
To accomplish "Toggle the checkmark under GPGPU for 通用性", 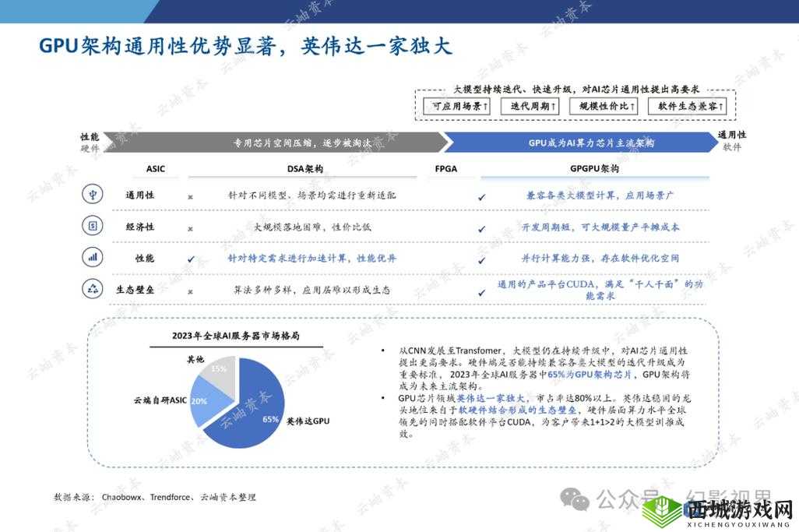I will [x=481, y=196].
